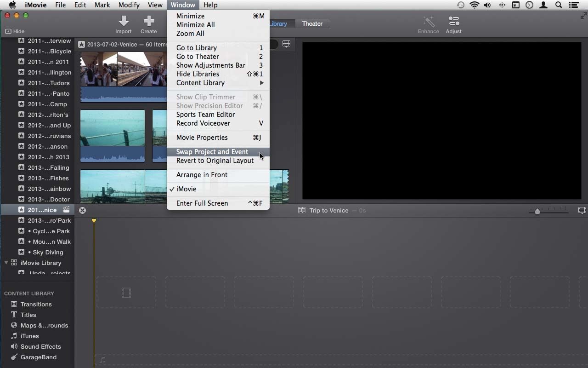The width and height of the screenshot is (588, 368).
Task: Open Sound Effects library
Action: click(40, 346)
